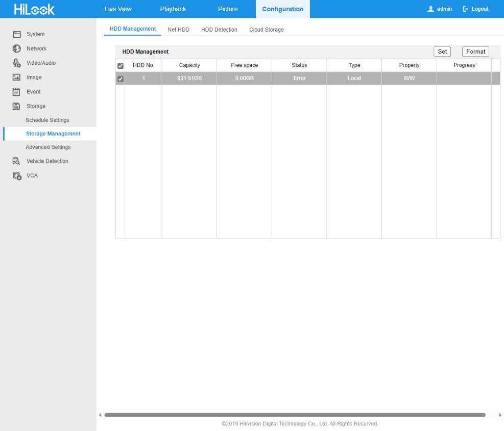Image resolution: width=504 pixels, height=431 pixels.
Task: Click the VCA icon in sidebar
Action: point(16,175)
